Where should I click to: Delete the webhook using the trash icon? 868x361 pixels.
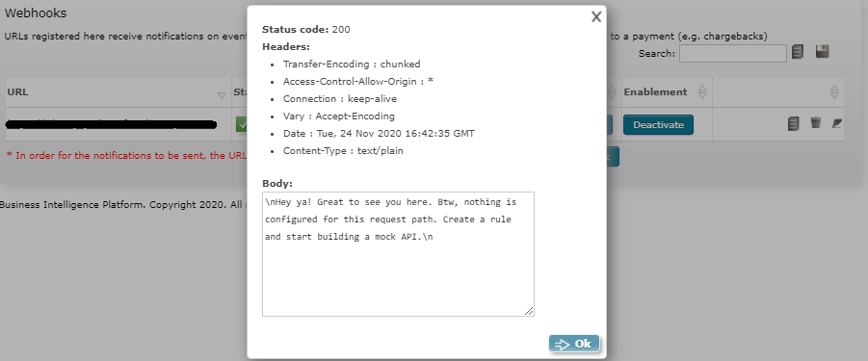coord(815,122)
